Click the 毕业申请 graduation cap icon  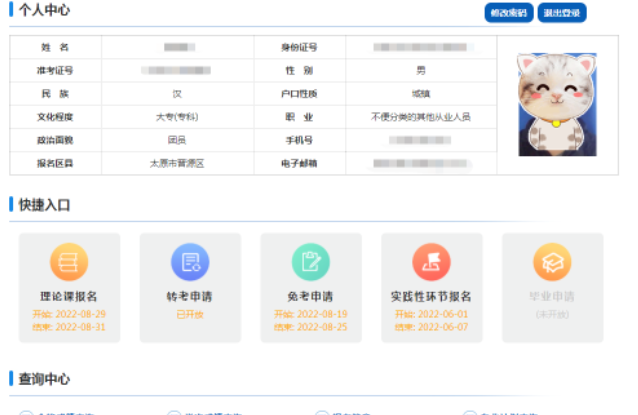pos(553,262)
